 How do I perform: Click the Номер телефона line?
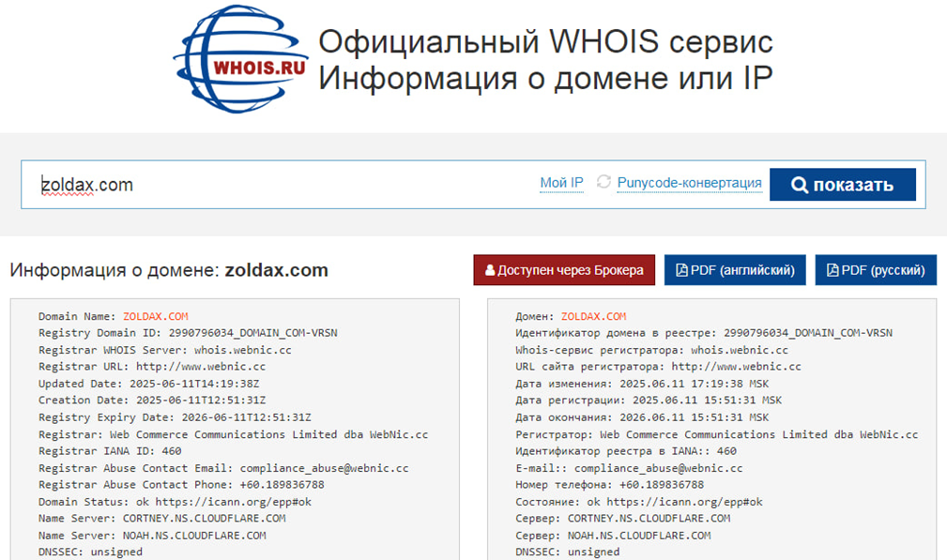click(609, 485)
